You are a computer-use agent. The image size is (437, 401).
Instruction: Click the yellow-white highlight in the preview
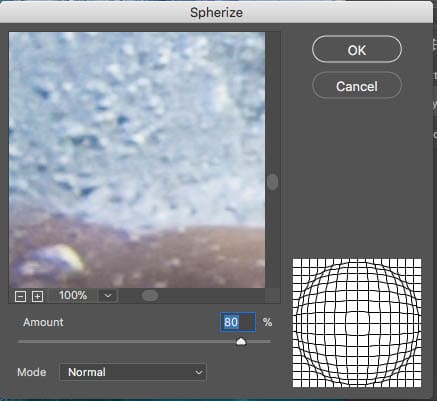coord(70,257)
